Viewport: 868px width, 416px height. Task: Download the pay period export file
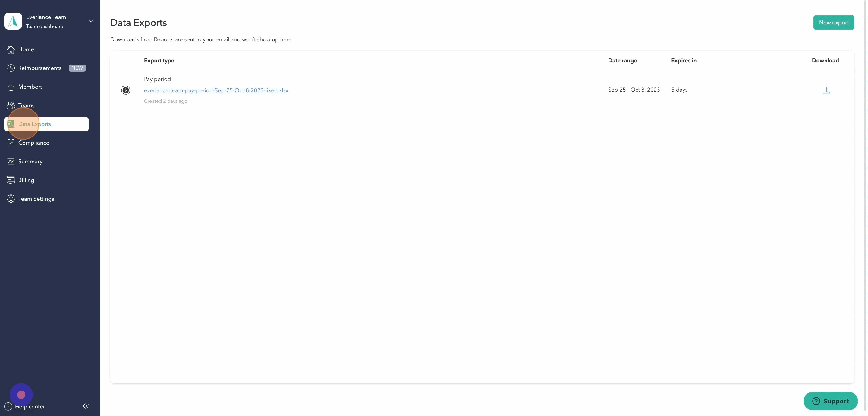[826, 90]
